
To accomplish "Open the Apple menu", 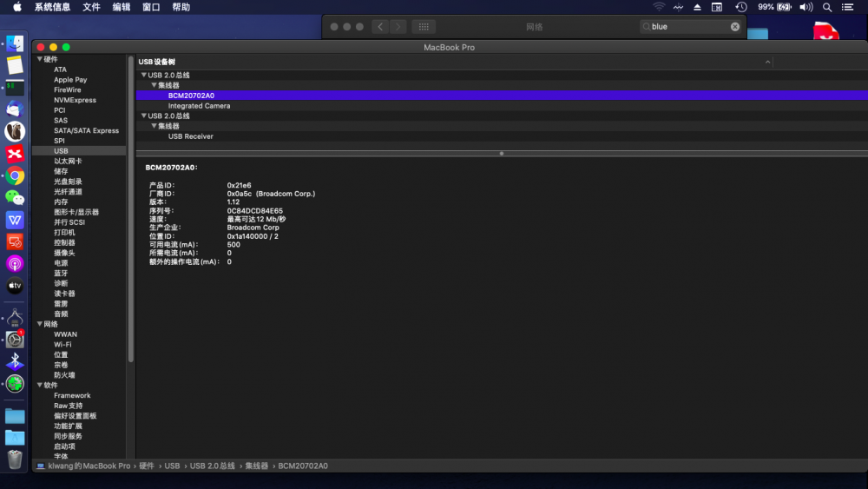I will pyautogui.click(x=17, y=7).
